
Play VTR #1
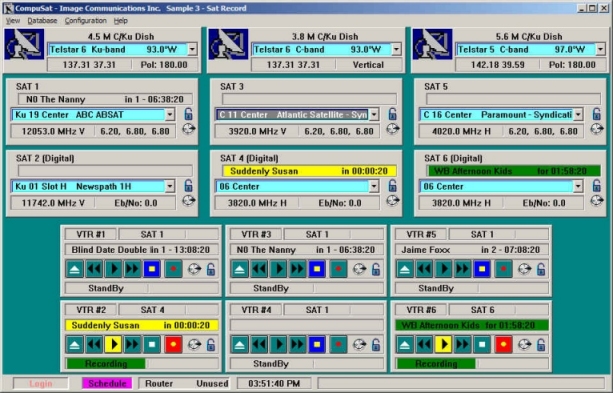click(x=113, y=269)
